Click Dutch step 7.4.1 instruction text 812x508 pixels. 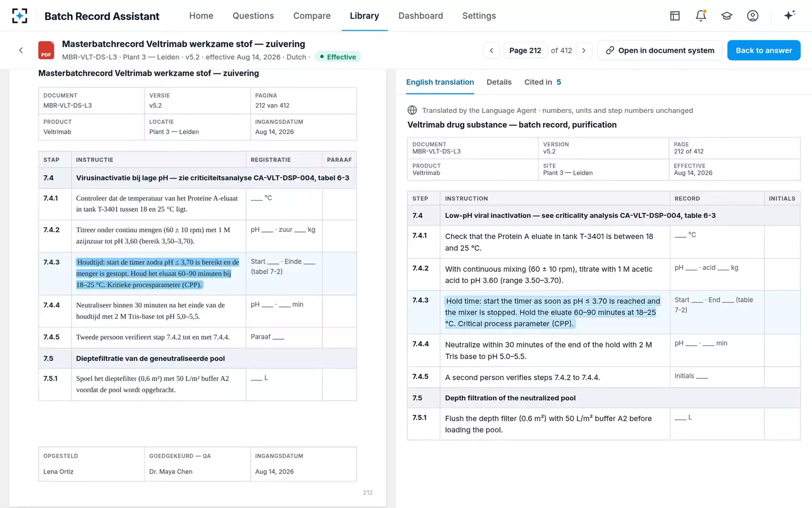(x=157, y=204)
